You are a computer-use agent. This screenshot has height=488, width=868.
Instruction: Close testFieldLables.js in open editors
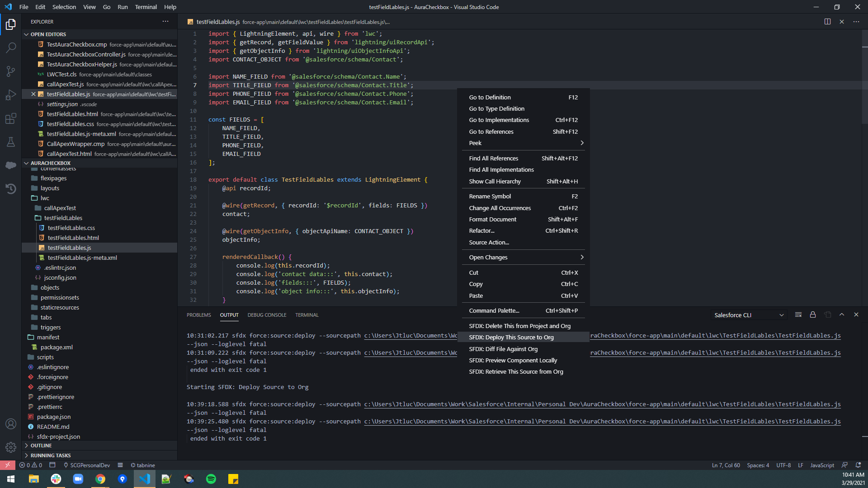pos(33,94)
